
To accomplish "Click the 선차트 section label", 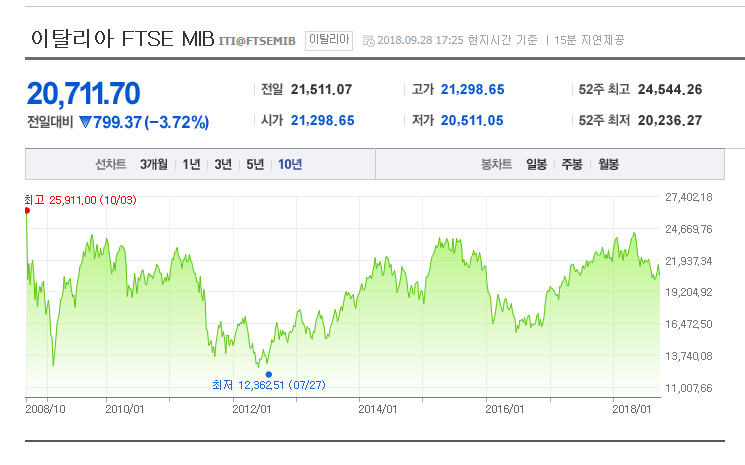I will tap(111, 164).
